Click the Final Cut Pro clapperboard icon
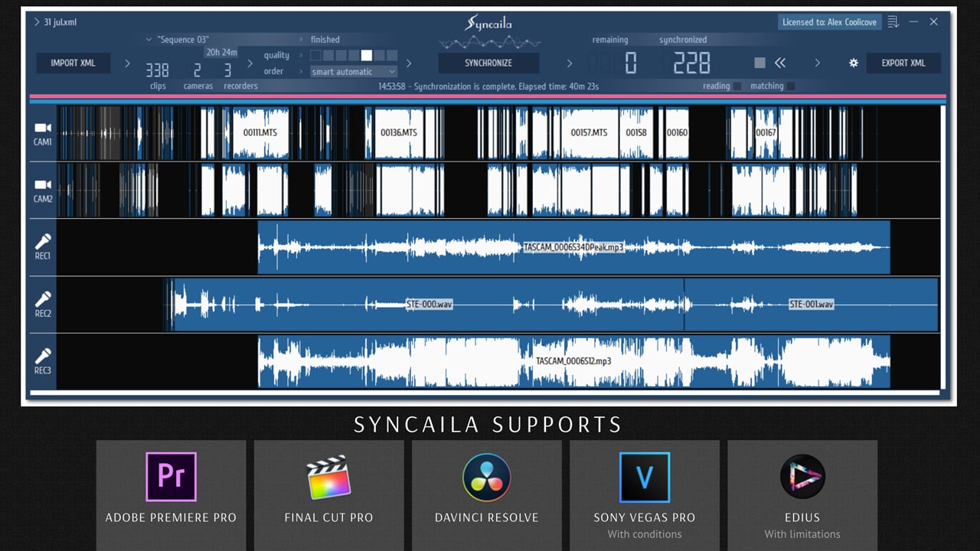The width and height of the screenshot is (980, 551). [328, 477]
